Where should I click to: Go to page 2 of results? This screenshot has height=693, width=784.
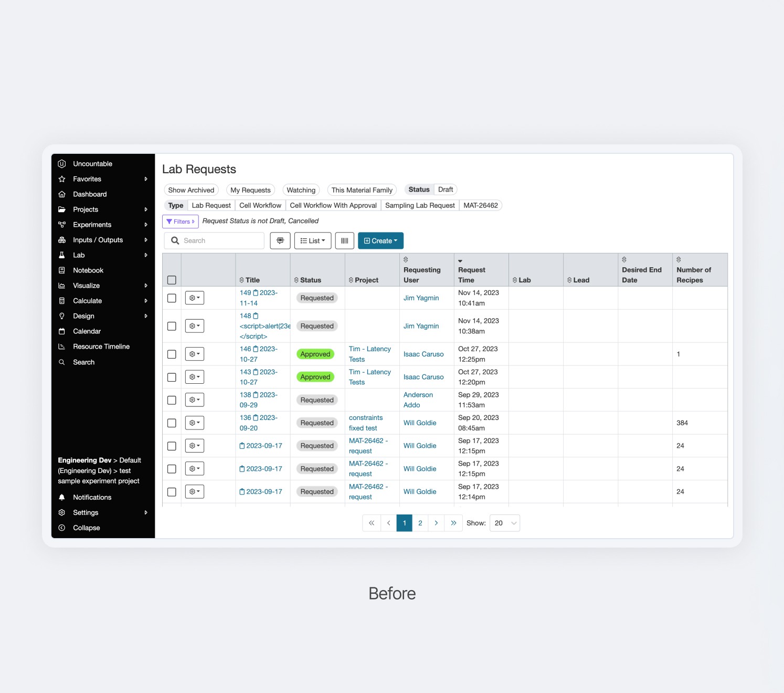[x=420, y=523]
